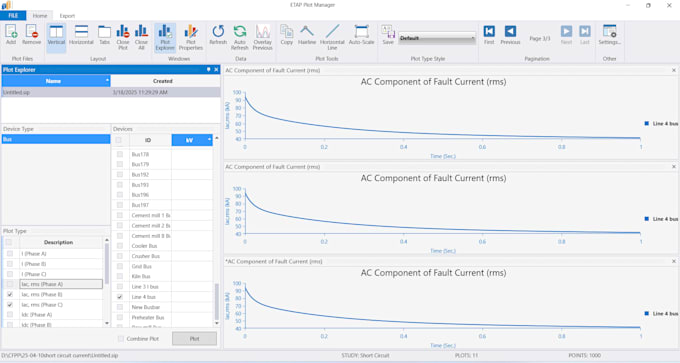Click Line 4 bus legend swatch in top plot
Screen dimensions: 680x363
pyautogui.click(x=647, y=124)
